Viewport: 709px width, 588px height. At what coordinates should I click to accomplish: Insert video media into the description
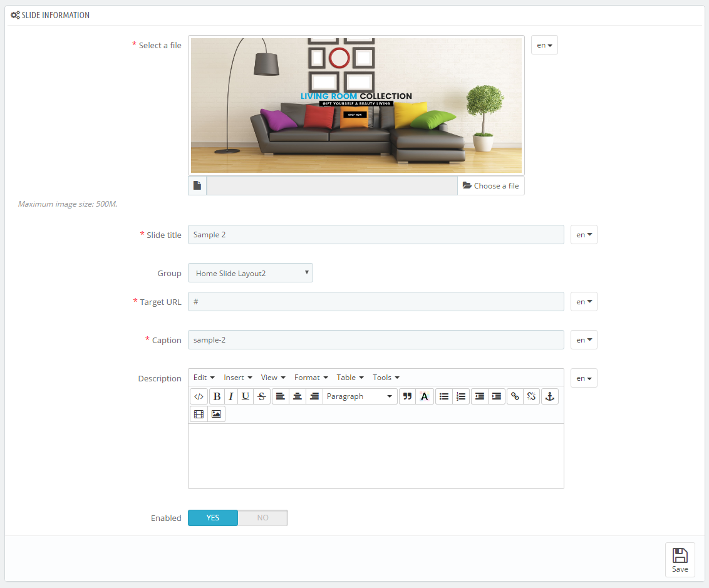pos(199,414)
